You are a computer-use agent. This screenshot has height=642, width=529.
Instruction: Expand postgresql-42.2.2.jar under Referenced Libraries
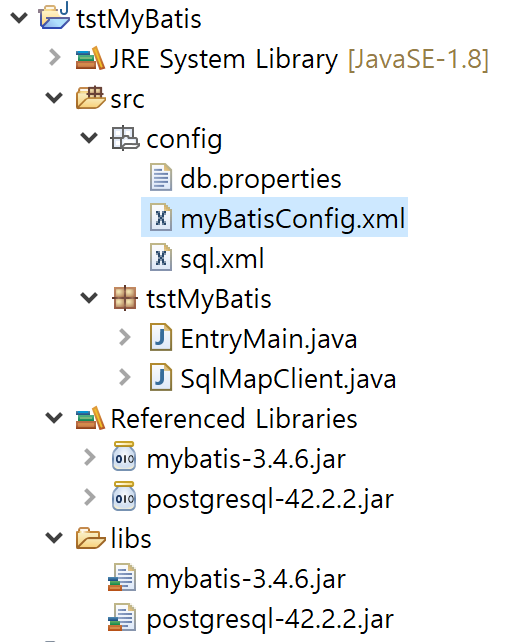pyautogui.click(x=89, y=497)
